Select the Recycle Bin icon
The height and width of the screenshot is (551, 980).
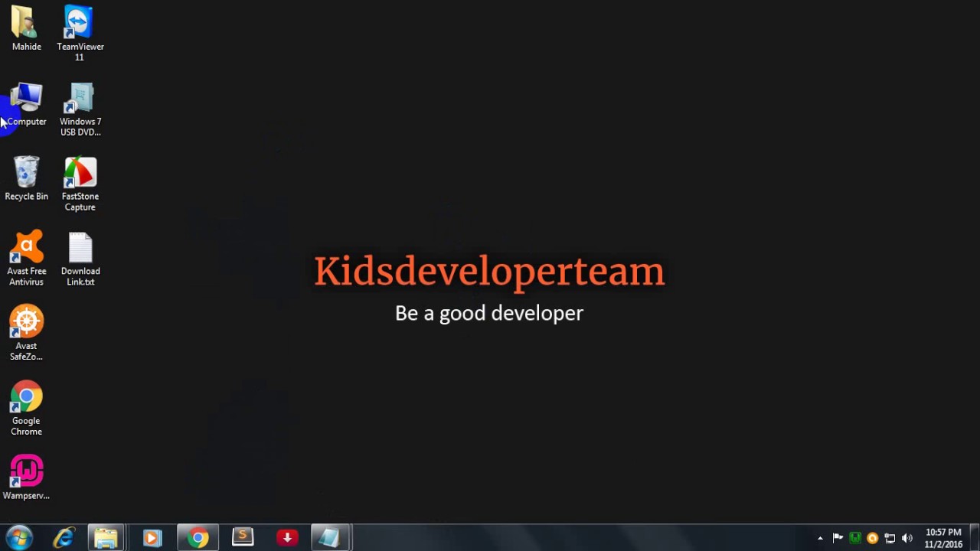[x=26, y=179]
